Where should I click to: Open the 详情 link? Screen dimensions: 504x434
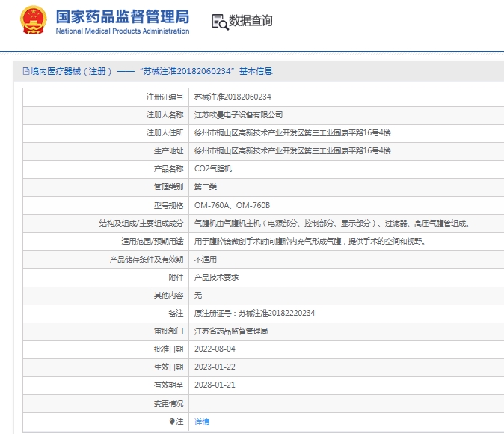click(x=202, y=421)
